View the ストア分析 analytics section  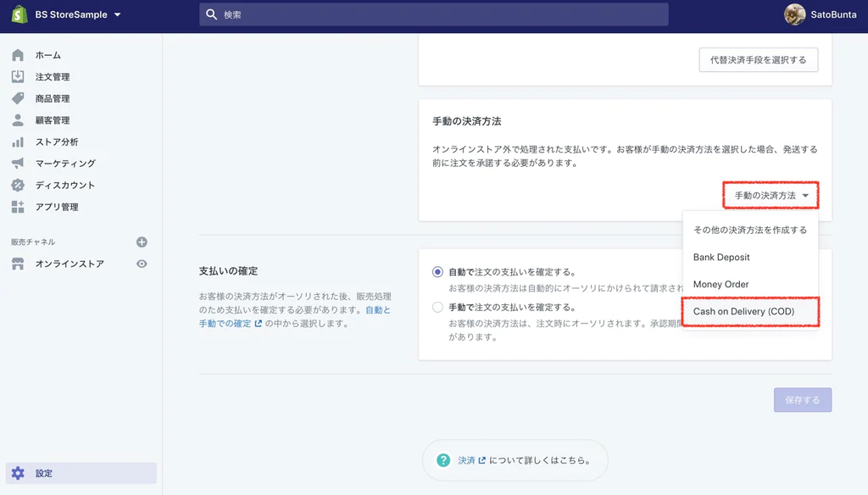(x=55, y=142)
